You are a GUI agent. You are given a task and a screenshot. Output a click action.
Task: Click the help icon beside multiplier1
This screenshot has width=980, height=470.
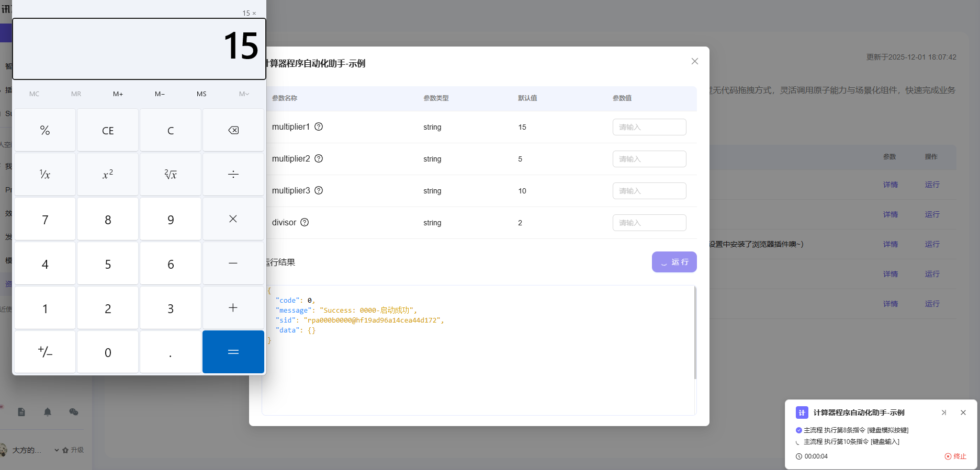(319, 127)
